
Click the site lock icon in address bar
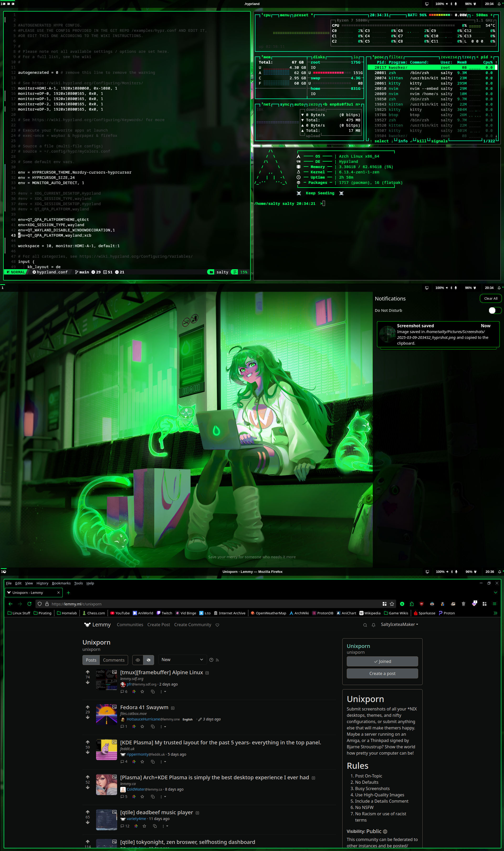[47, 604]
